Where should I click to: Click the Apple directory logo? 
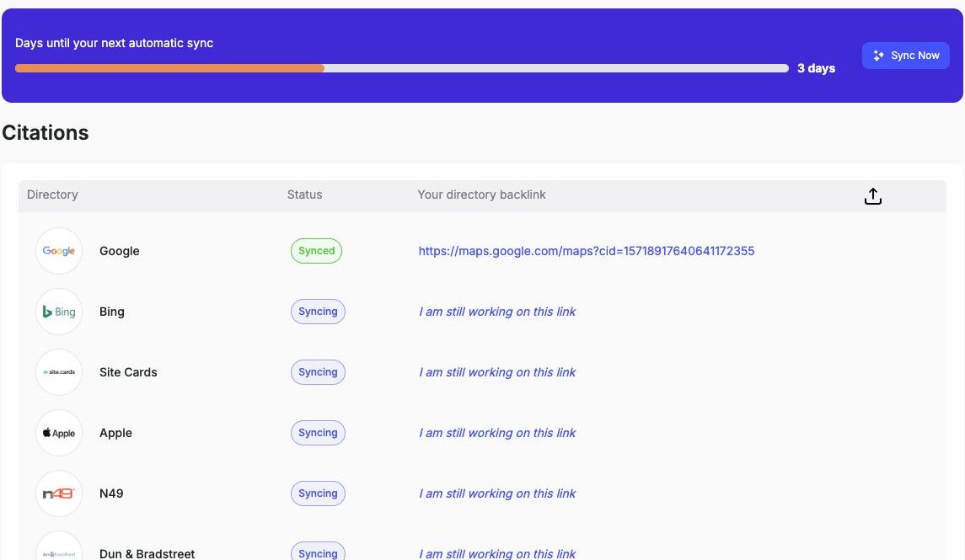59,433
